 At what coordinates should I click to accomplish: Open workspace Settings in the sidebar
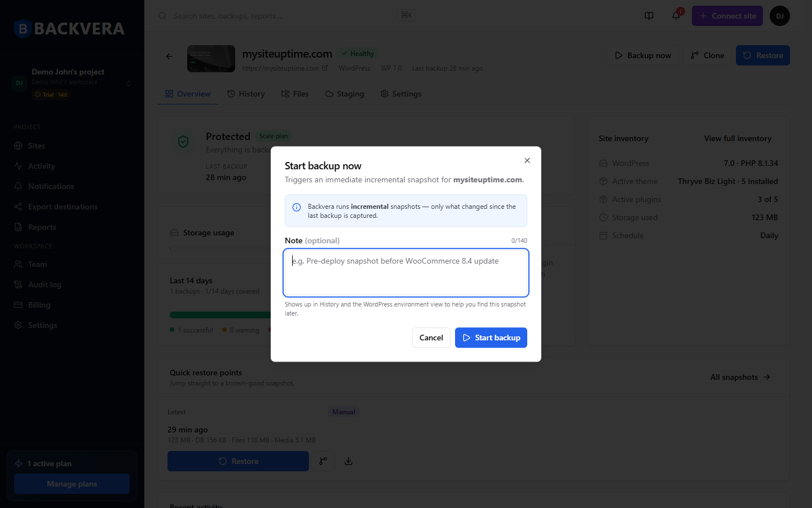[72, 325]
